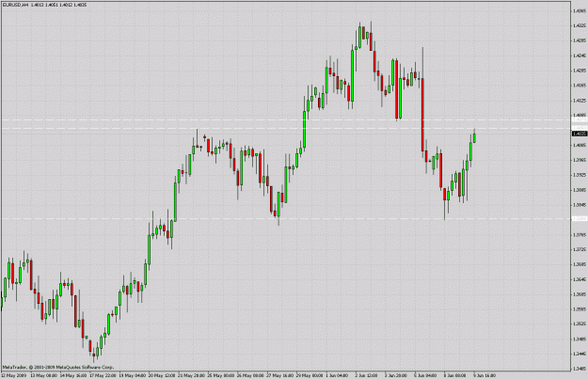The width and height of the screenshot is (588, 379).
Task: Click the 12 May 2009 time axis label
Action: [x=14, y=375]
